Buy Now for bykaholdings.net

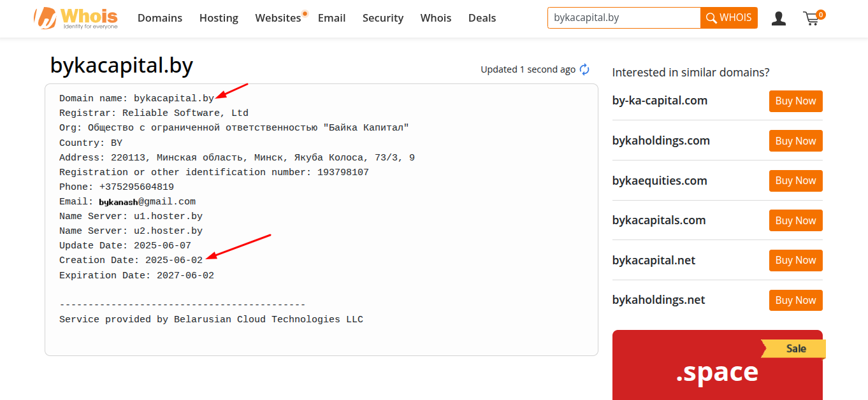tap(796, 300)
